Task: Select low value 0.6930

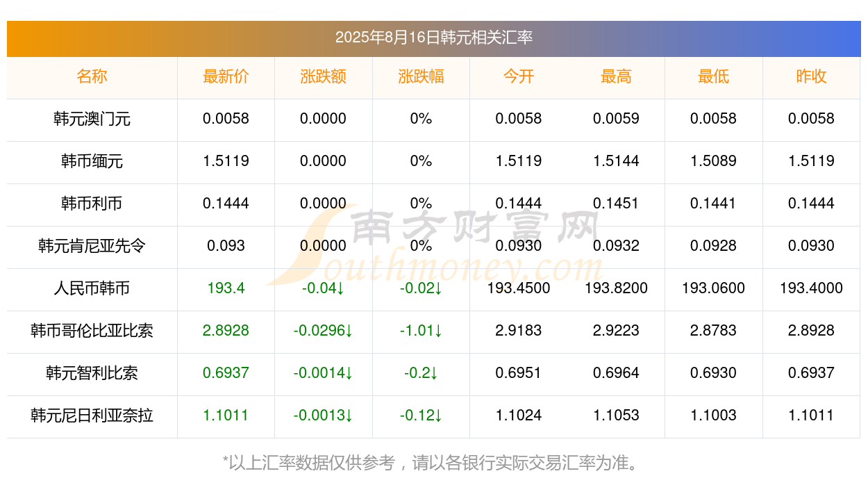Action: pos(714,373)
